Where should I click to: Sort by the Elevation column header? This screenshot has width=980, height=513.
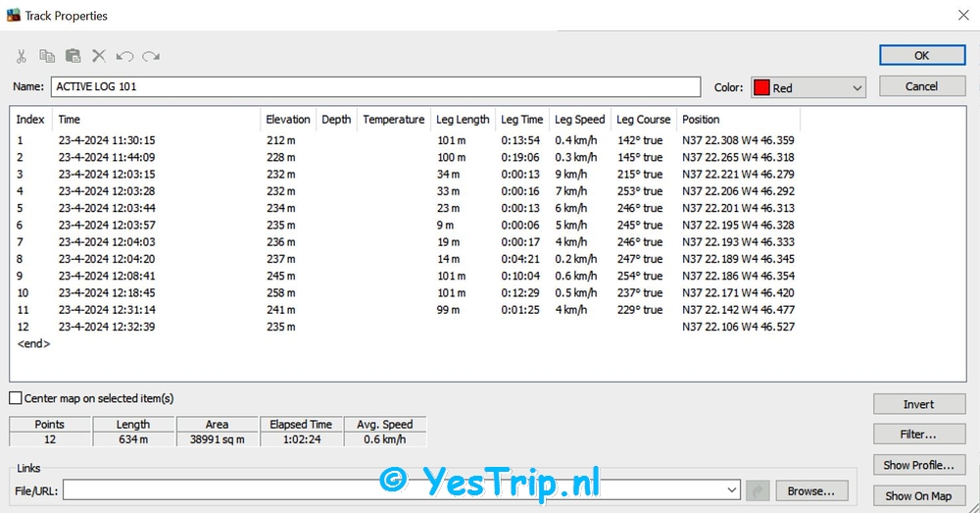(288, 120)
